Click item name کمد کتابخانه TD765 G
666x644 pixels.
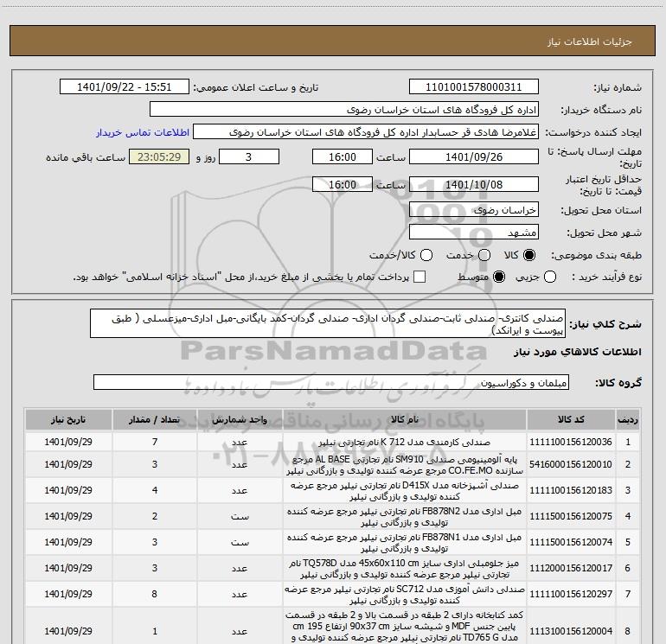pyautogui.click(x=405, y=627)
